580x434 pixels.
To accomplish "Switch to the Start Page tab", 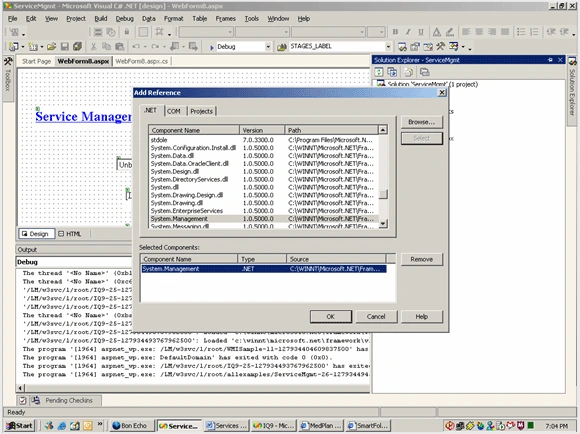I will pyautogui.click(x=36, y=61).
